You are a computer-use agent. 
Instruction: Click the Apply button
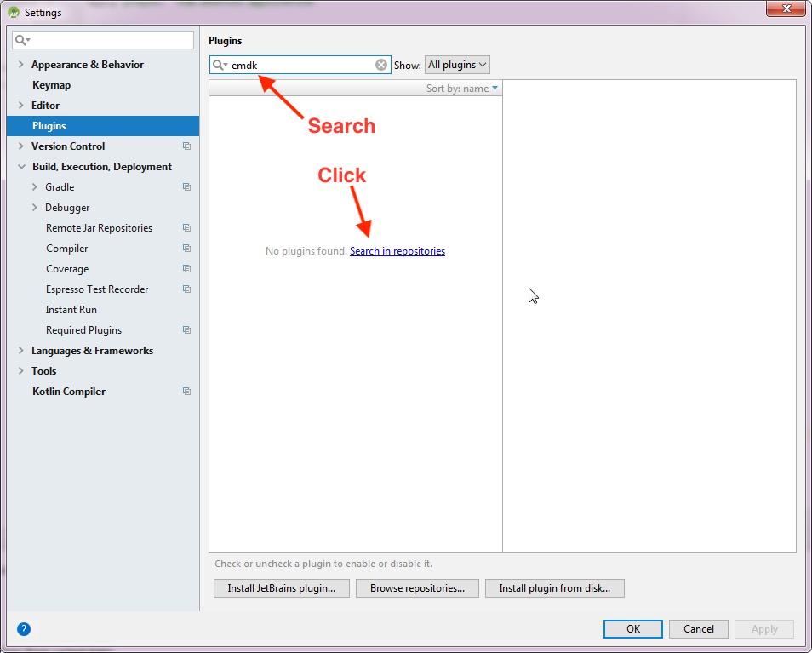pyautogui.click(x=764, y=629)
